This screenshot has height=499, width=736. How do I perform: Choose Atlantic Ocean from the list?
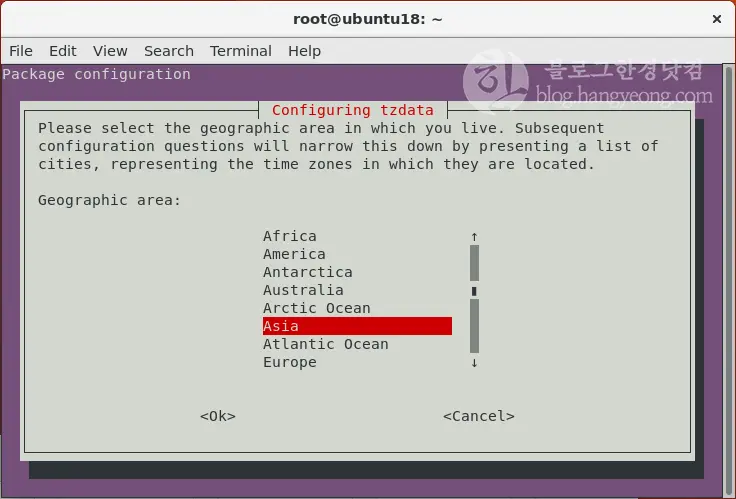pyautogui.click(x=326, y=344)
